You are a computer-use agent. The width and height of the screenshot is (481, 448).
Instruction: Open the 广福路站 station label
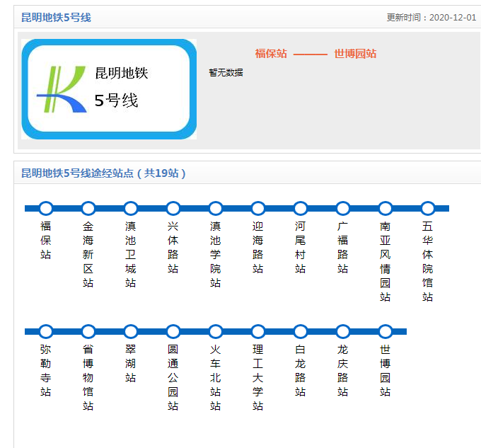(342, 247)
